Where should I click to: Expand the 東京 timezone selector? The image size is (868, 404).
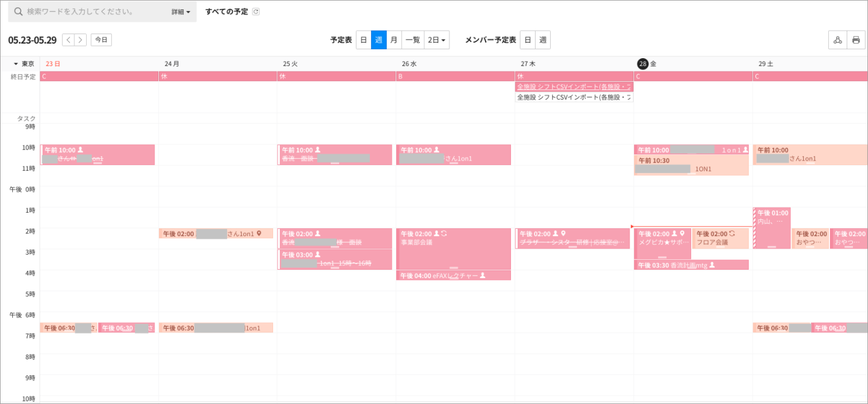(x=25, y=64)
